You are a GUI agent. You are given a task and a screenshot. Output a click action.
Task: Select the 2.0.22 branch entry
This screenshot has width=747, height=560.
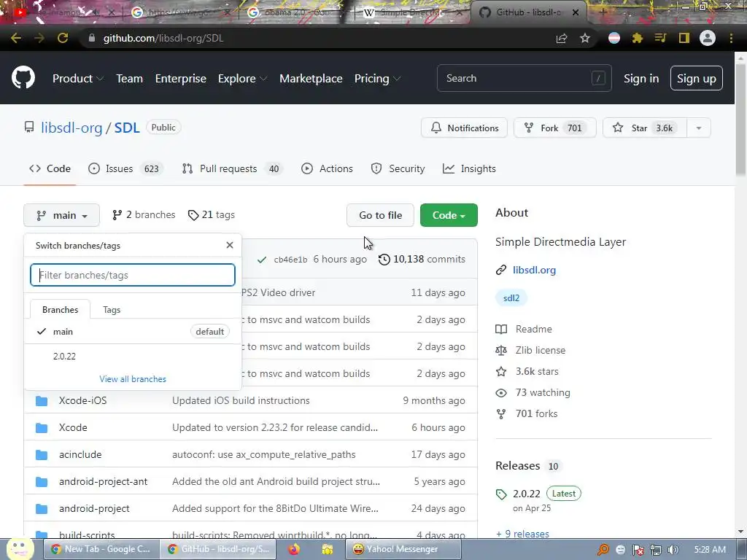click(133, 356)
